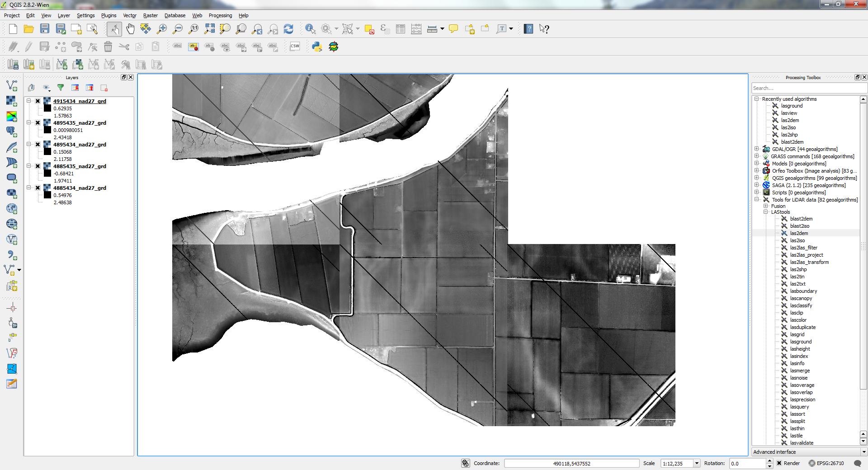Click the CSW metadata search icon
Screen dimensions: 868x470
(295, 47)
